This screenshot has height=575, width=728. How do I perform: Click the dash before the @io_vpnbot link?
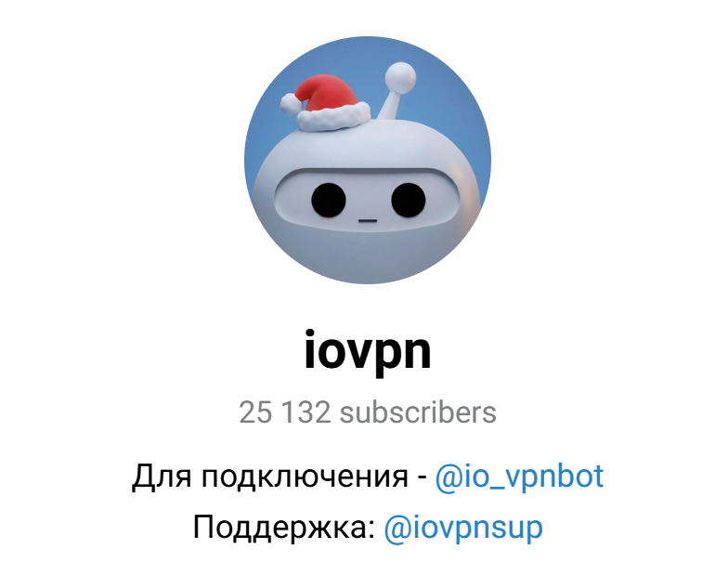click(422, 478)
